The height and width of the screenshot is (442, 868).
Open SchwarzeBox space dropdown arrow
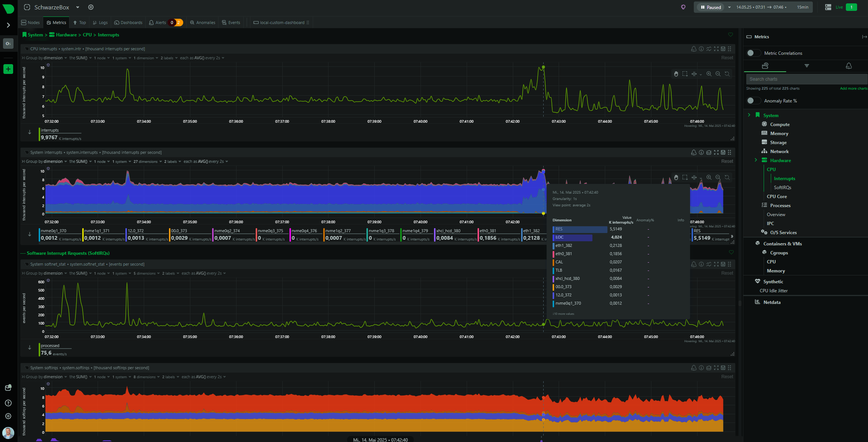coord(78,7)
